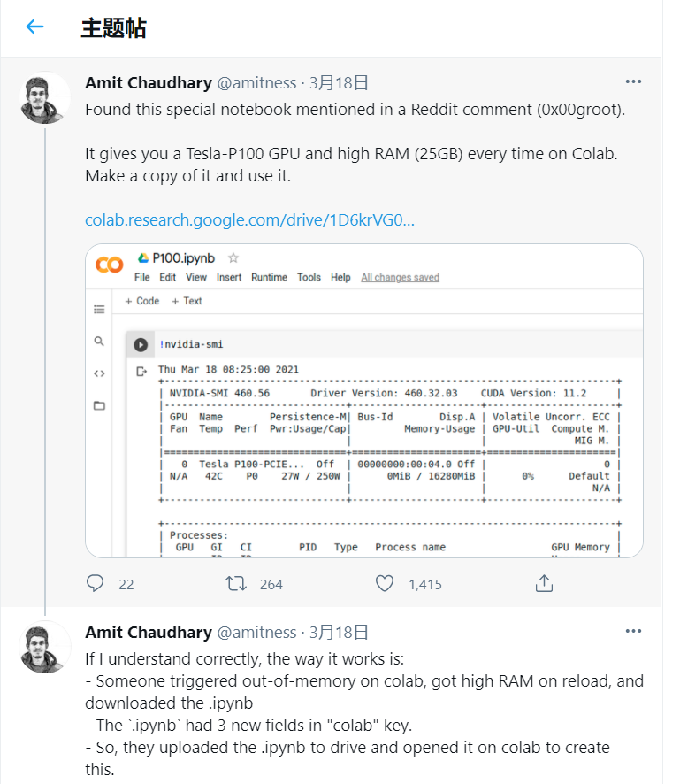Click the + Code button
Viewport: 680px width, 784px height.
(x=142, y=301)
